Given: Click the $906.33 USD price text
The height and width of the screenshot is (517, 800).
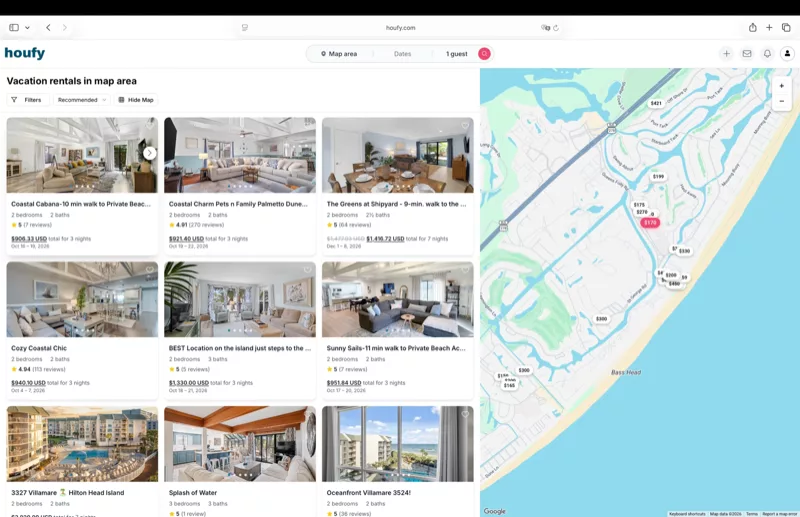Looking at the screenshot, I should [29, 238].
